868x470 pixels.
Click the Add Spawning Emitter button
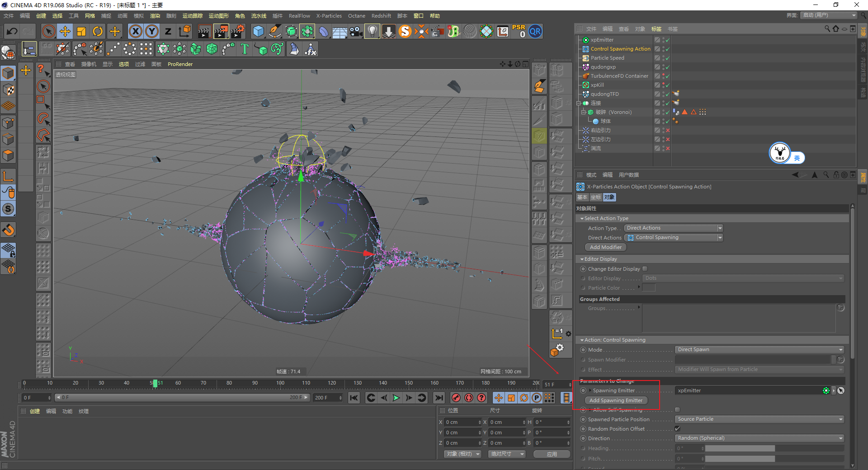pos(616,400)
